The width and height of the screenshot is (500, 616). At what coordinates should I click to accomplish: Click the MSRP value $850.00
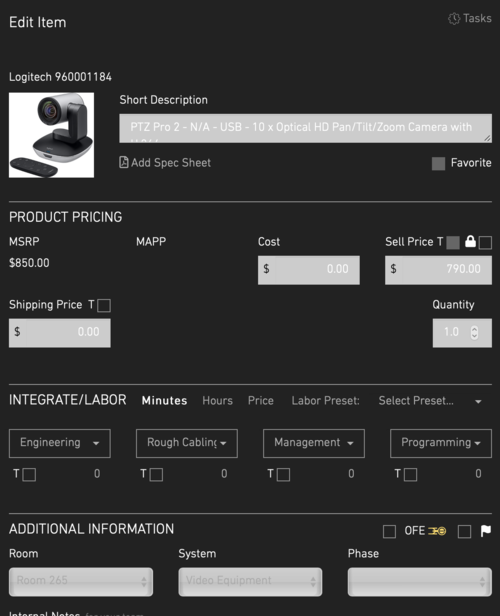(x=29, y=263)
